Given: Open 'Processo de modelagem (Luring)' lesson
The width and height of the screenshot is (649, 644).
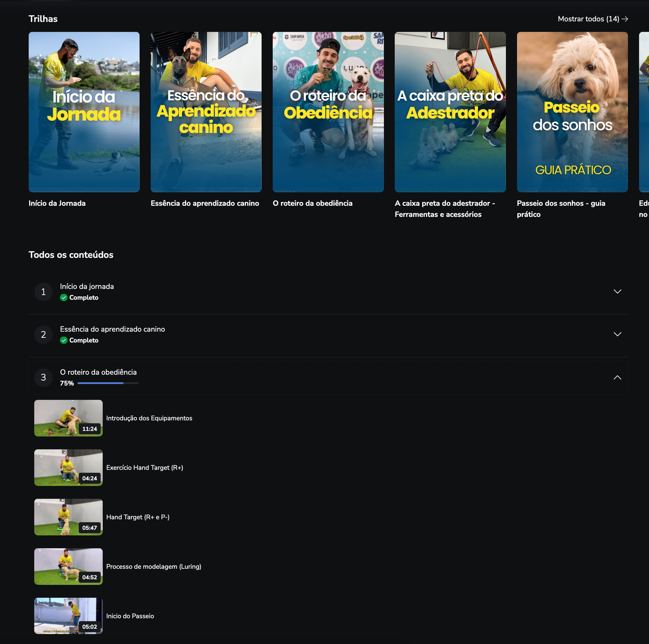Looking at the screenshot, I should point(154,566).
